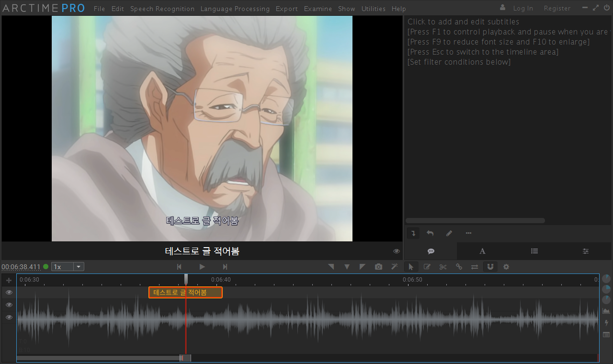Image resolution: width=613 pixels, height=364 pixels.
Task: Add a new track with plus icon
Action: pyautogui.click(x=9, y=280)
